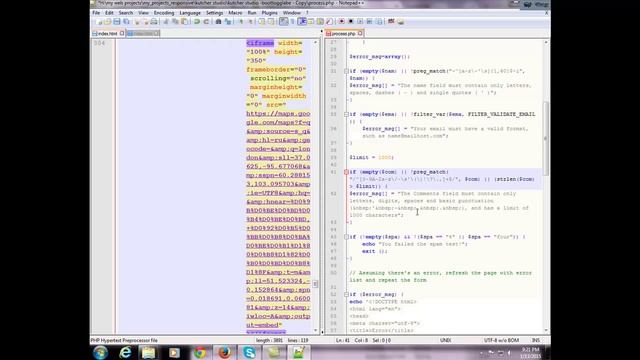Click the up arrow of left pane scrollbar
Viewport: 640px width, 360px height.
point(316,42)
